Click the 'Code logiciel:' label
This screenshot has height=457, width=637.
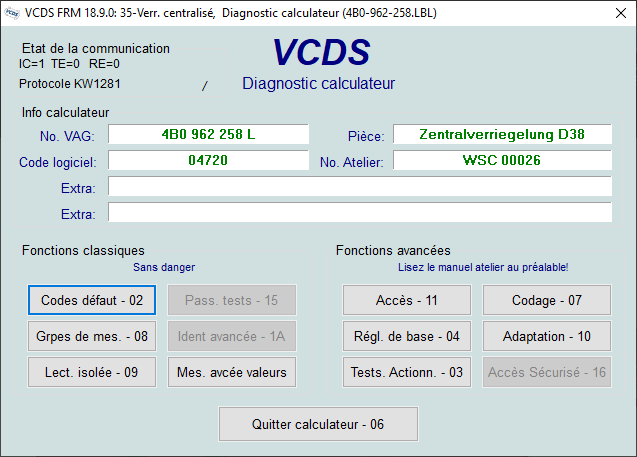pos(58,162)
